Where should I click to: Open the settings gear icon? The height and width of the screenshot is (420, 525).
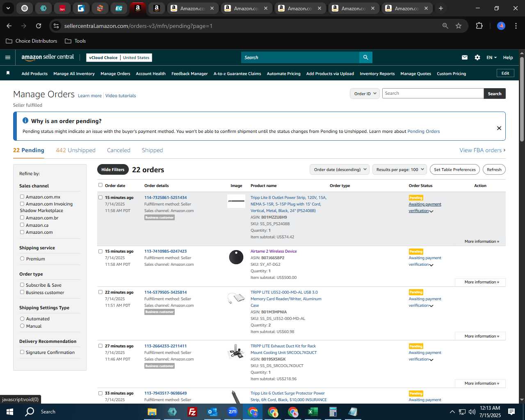point(477,57)
